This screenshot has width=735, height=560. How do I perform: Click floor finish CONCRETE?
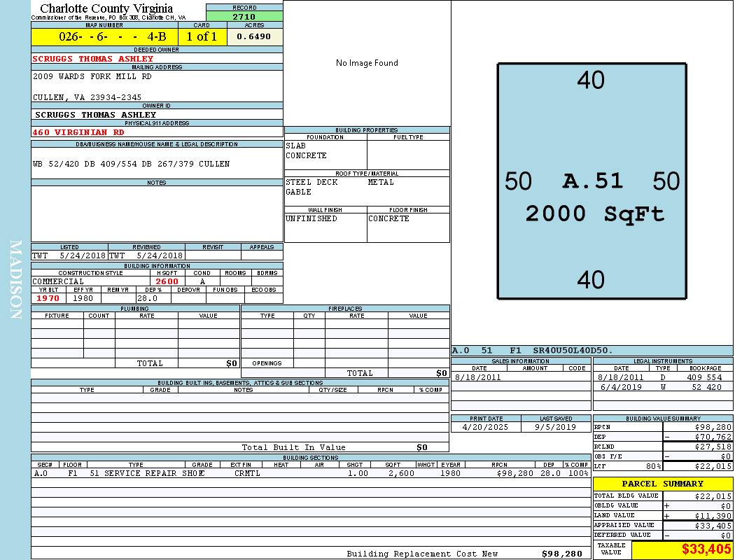coord(388,218)
